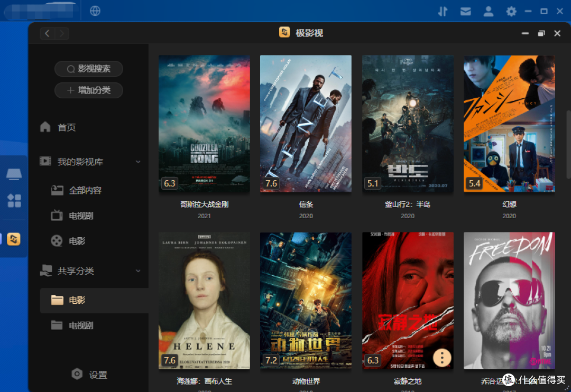Viewport: 571px width, 392px height.
Task: Click the grey folder icon of shared 电视剧
Action: click(x=57, y=325)
